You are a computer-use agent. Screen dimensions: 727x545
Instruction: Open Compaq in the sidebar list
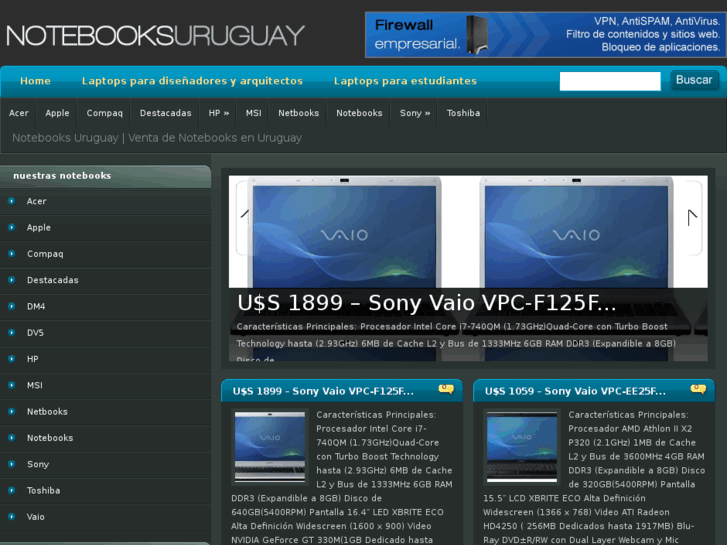click(x=45, y=254)
